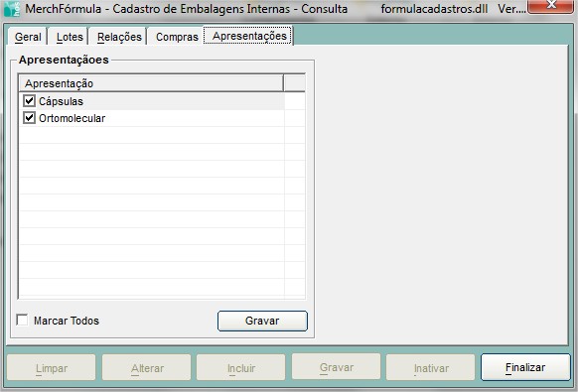The width and height of the screenshot is (578, 392).
Task: Click the Limpar button
Action: [52, 367]
